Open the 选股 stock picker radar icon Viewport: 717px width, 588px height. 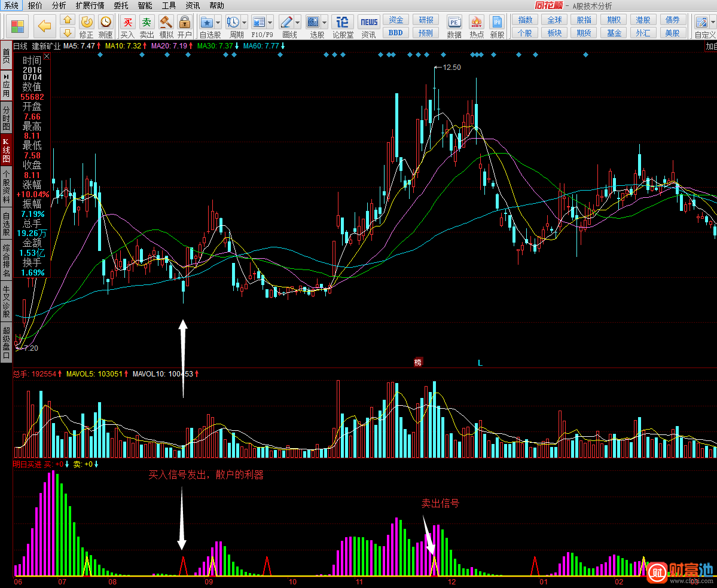pos(313,22)
